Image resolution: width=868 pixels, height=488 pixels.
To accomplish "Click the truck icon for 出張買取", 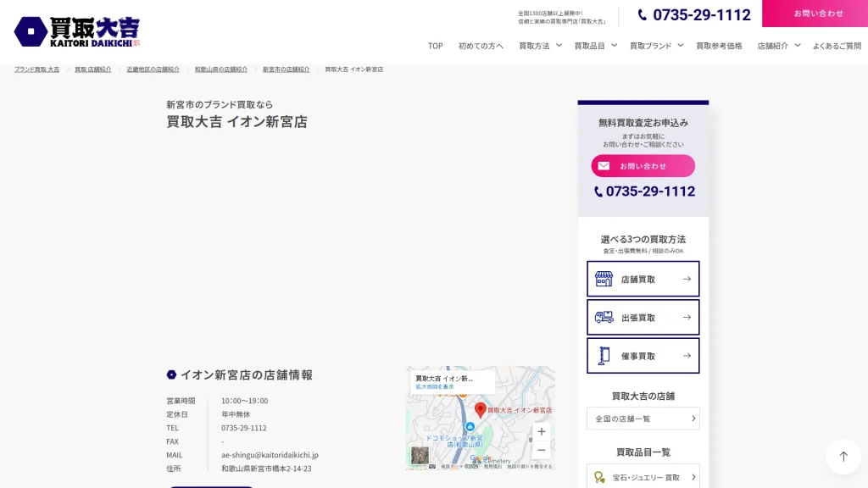I will click(x=604, y=318).
